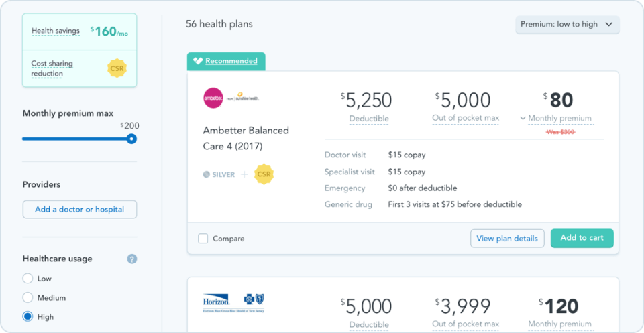This screenshot has width=644, height=333.
Task: Click the Silver tier indicator dot
Action: click(207, 174)
